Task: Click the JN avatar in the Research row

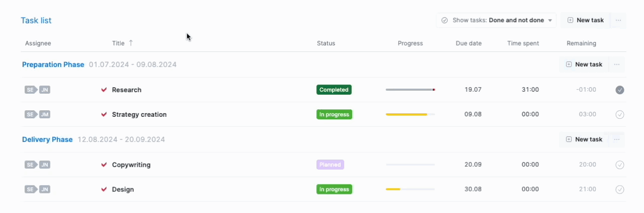Action: 45,90
